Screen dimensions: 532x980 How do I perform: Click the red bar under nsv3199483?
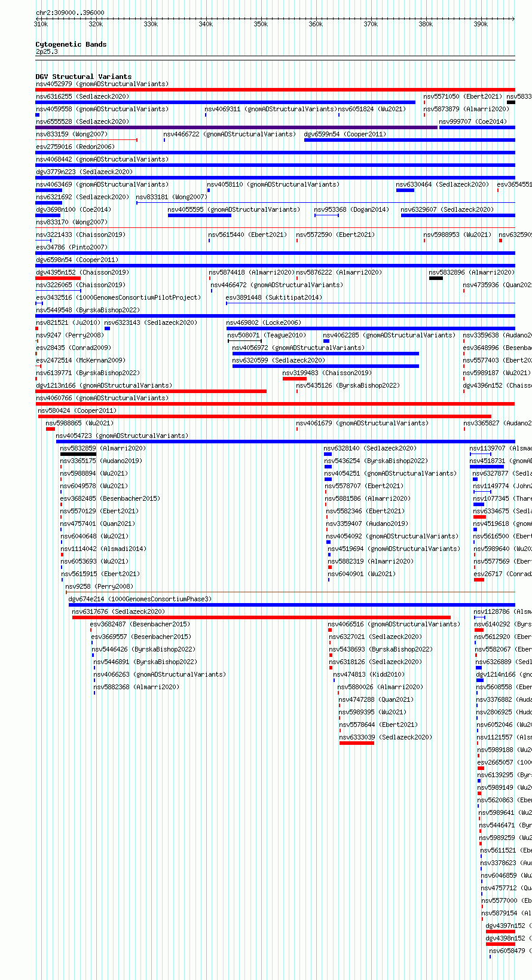point(295,379)
